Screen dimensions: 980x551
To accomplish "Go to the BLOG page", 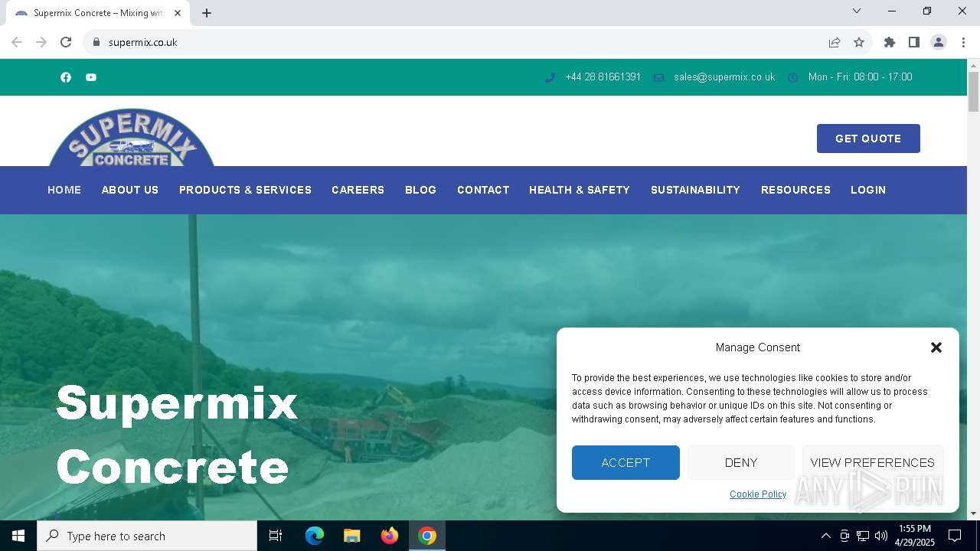I will 420,190.
